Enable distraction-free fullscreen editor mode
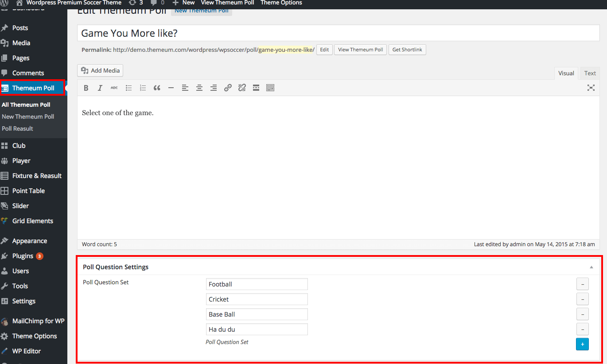The width and height of the screenshot is (607, 364). (591, 88)
